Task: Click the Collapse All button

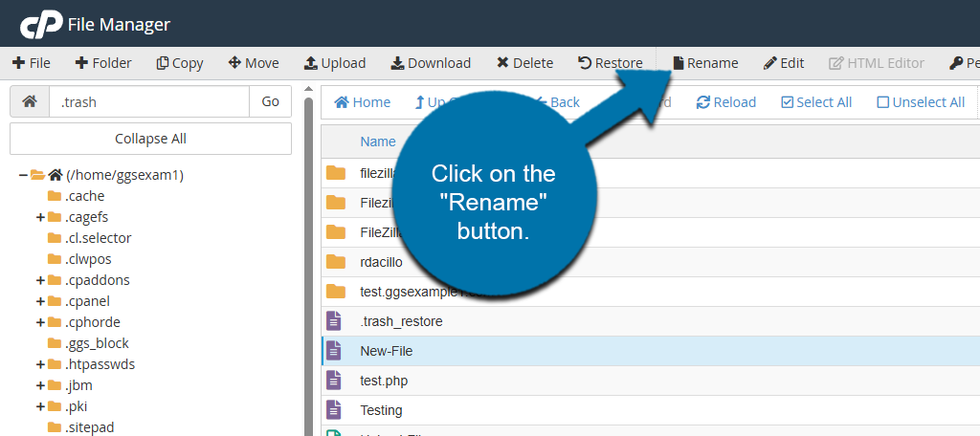Action: click(x=150, y=139)
